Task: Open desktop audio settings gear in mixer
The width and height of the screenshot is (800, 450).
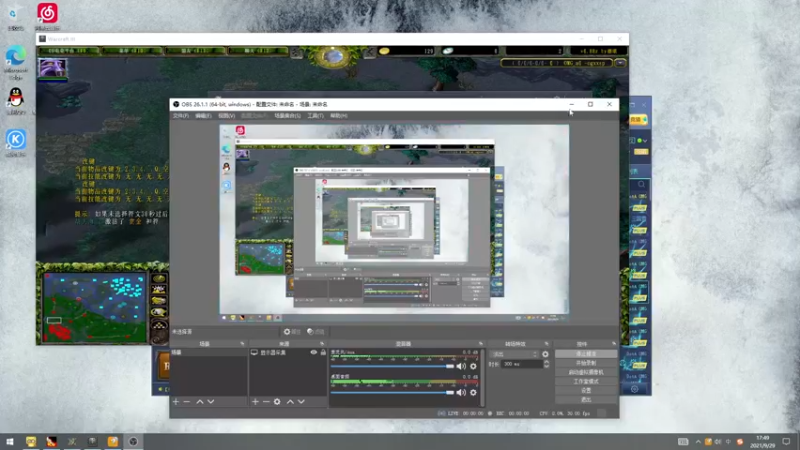Action: [x=473, y=392]
